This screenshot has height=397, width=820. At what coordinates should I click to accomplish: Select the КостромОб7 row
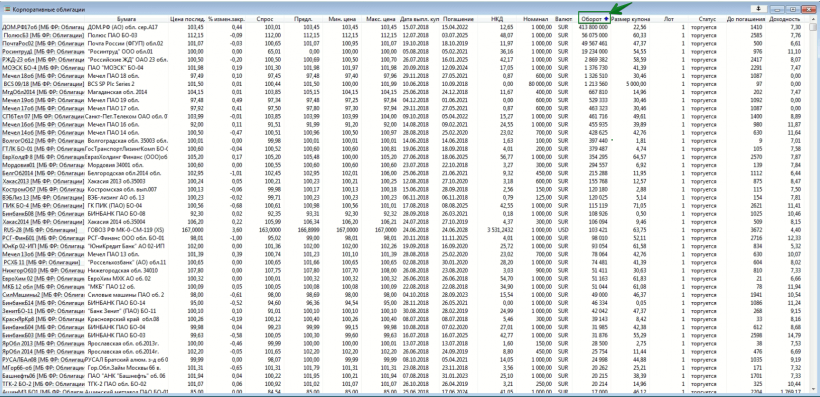pyautogui.click(x=405, y=189)
